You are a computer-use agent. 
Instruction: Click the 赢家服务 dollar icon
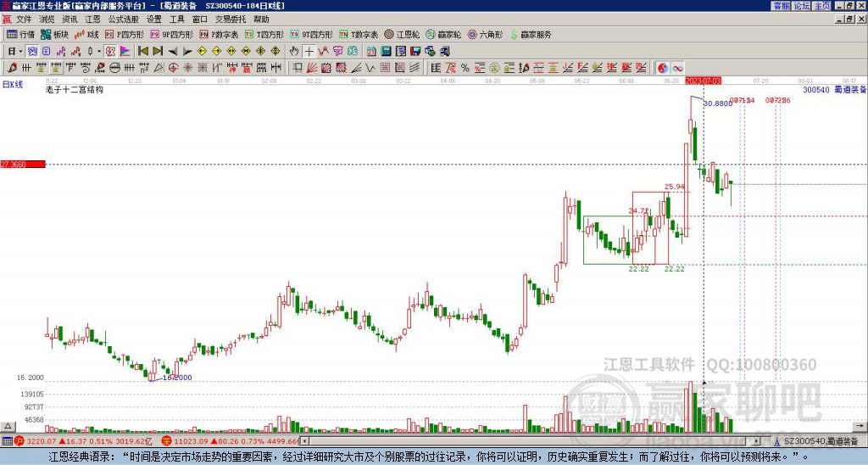point(515,34)
